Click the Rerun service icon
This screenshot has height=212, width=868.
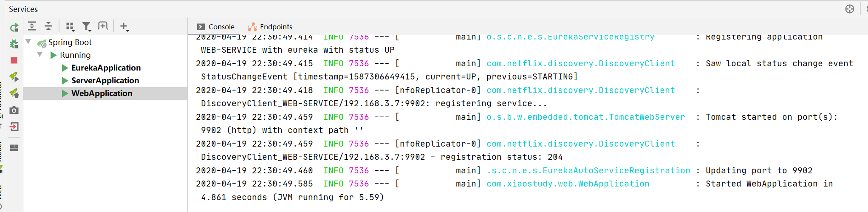point(14,28)
